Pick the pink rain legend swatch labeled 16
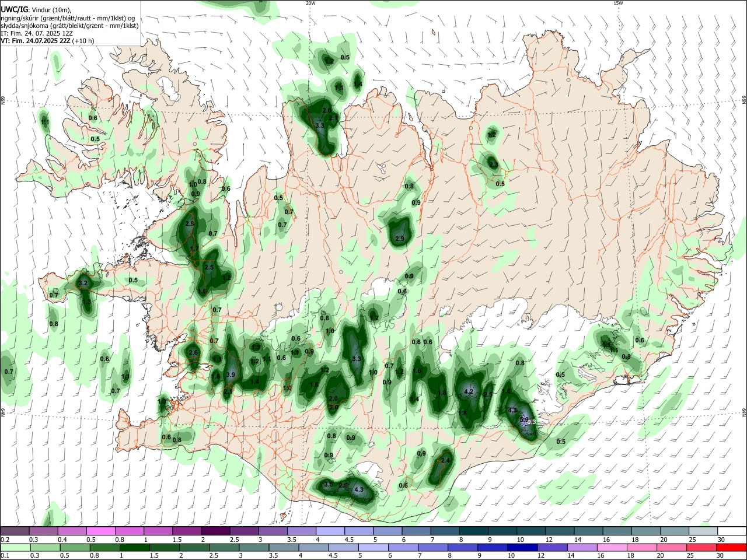 coord(612,547)
